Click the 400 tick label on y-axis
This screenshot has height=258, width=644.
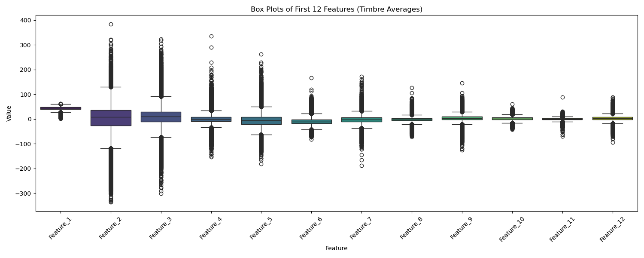pos(24,20)
